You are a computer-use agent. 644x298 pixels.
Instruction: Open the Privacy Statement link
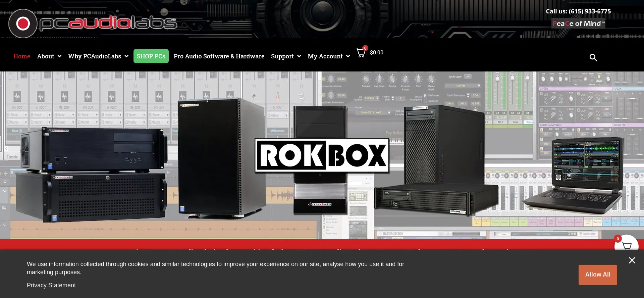click(51, 285)
